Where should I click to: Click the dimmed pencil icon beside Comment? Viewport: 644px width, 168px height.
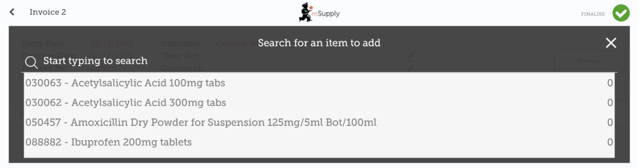pyautogui.click(x=411, y=68)
